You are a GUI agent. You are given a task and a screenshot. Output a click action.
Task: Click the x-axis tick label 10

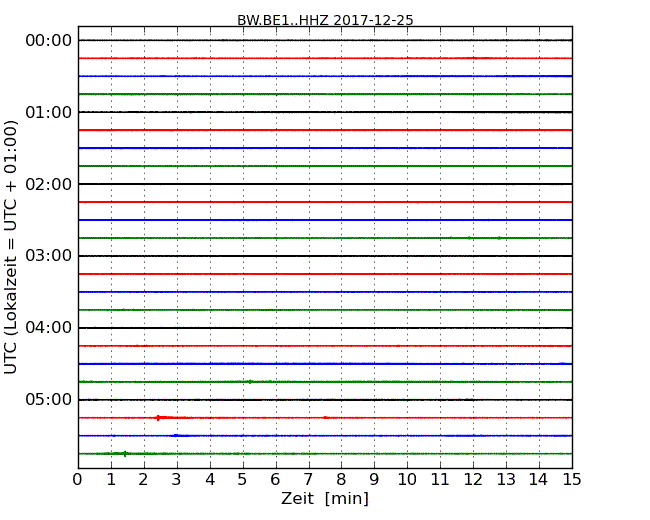(407, 480)
